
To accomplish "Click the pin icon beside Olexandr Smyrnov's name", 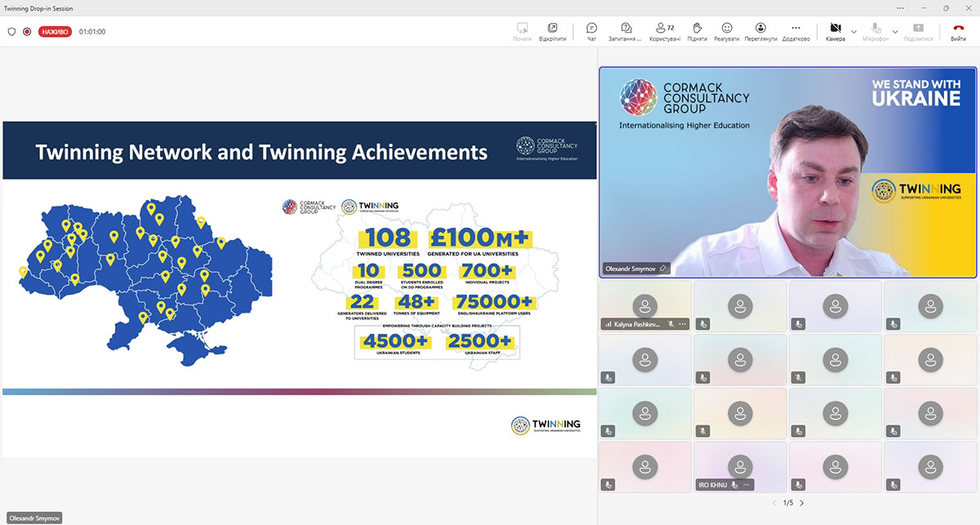I will pyautogui.click(x=663, y=268).
